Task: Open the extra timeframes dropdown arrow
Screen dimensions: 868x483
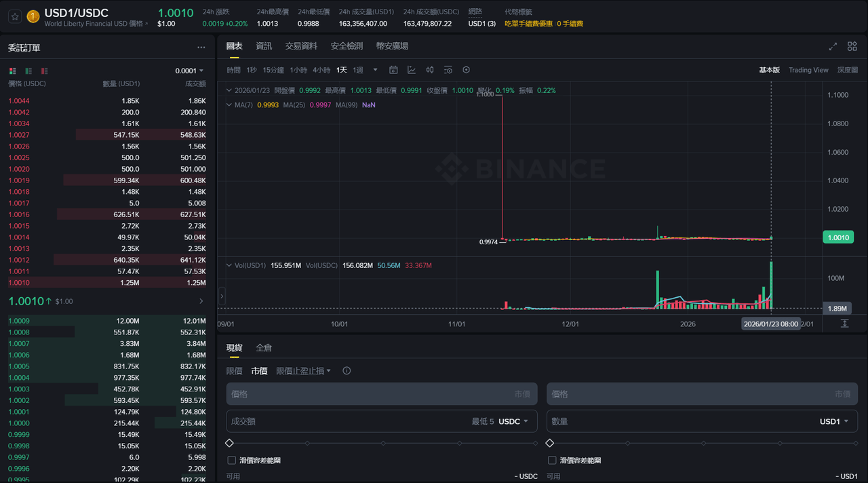Action: click(x=375, y=69)
